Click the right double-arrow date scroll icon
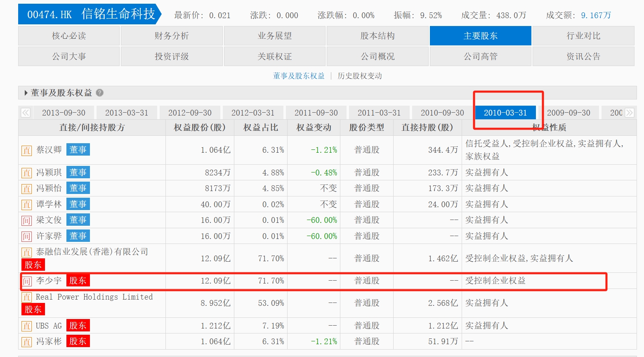The image size is (644, 357). coord(630,113)
